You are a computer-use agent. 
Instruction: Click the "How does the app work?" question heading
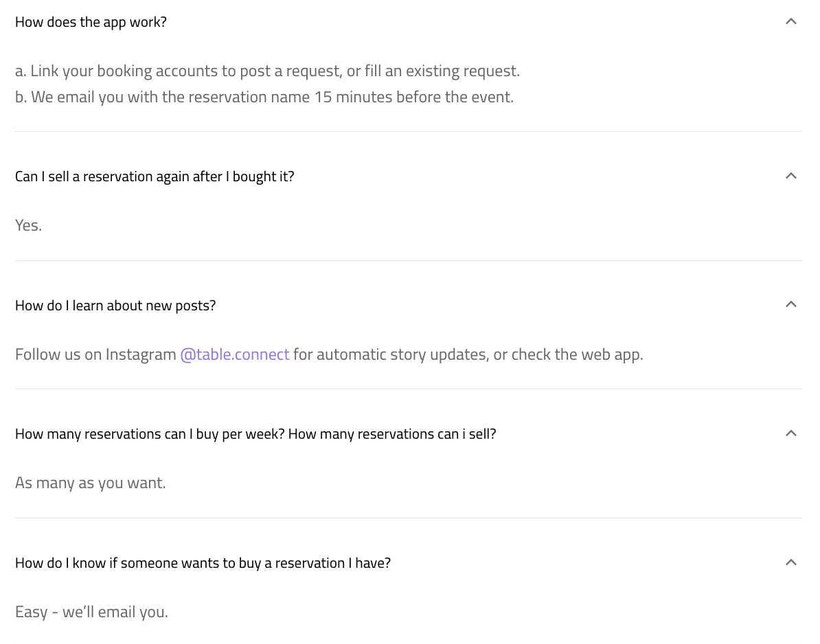click(91, 22)
